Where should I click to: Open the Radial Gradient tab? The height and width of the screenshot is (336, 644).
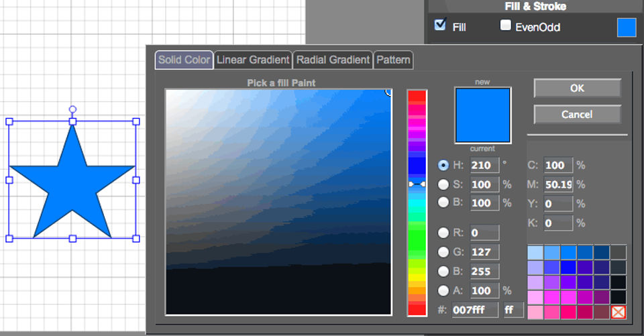[x=333, y=60]
